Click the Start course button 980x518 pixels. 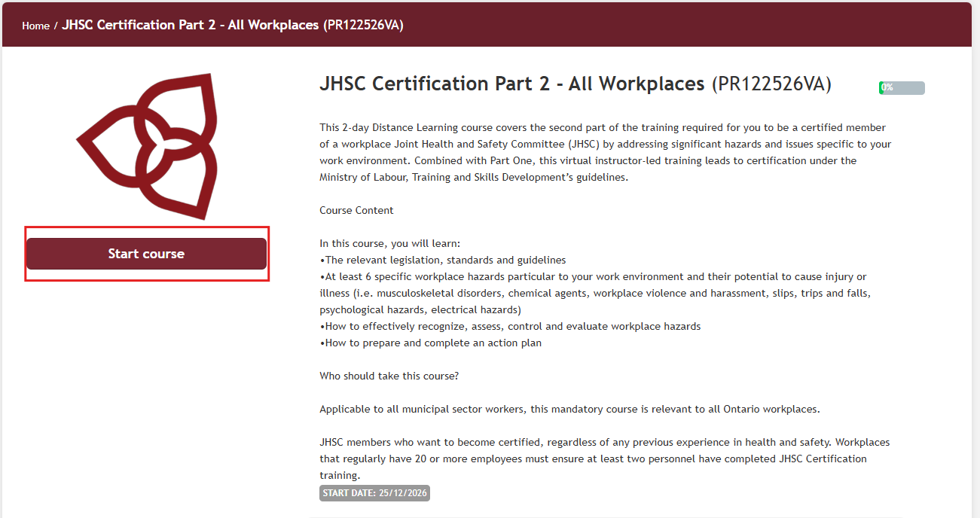tap(146, 254)
